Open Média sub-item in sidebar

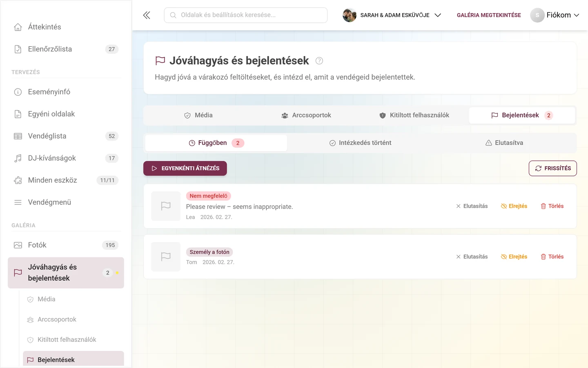coord(73,299)
